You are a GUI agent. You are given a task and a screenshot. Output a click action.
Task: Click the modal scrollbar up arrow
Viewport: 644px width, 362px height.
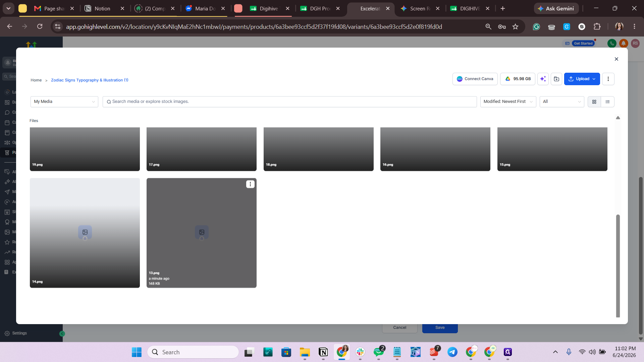(x=618, y=118)
